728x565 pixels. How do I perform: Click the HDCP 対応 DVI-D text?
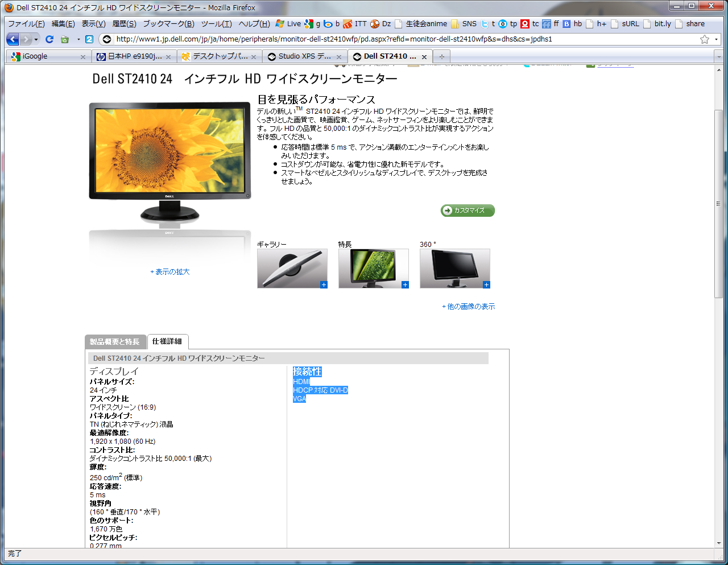[320, 390]
